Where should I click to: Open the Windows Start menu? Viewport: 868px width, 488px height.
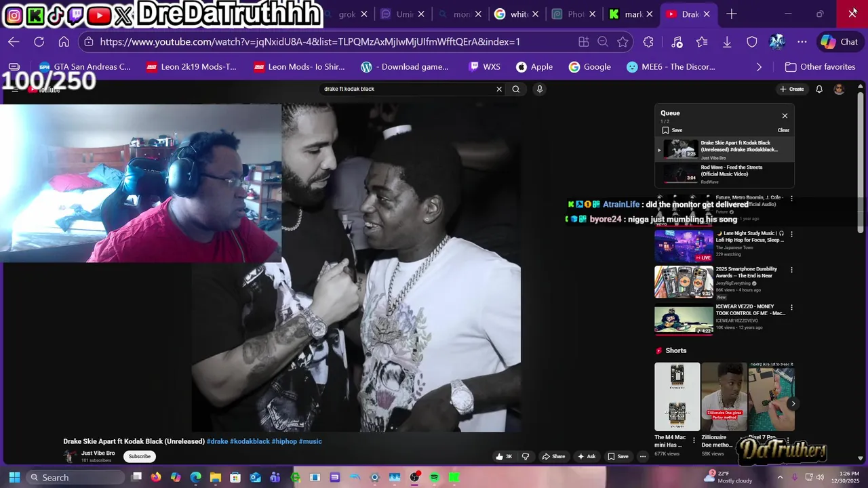tap(14, 477)
